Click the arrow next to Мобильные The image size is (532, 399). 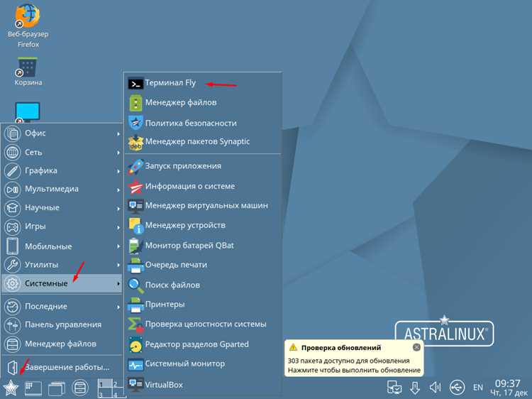coord(118,246)
